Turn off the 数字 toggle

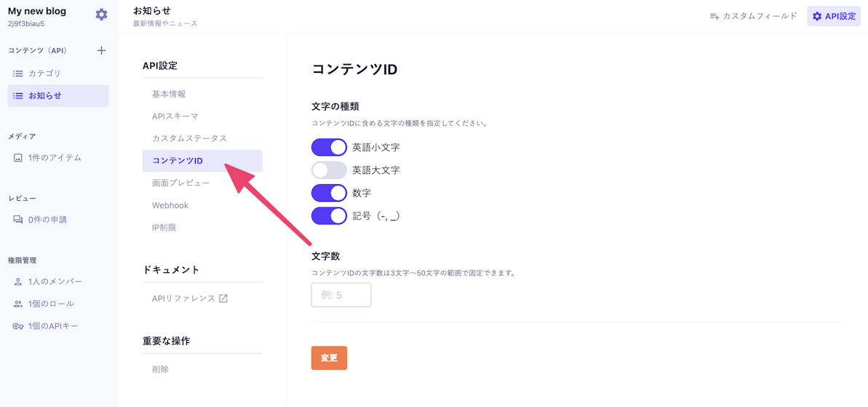tap(329, 193)
